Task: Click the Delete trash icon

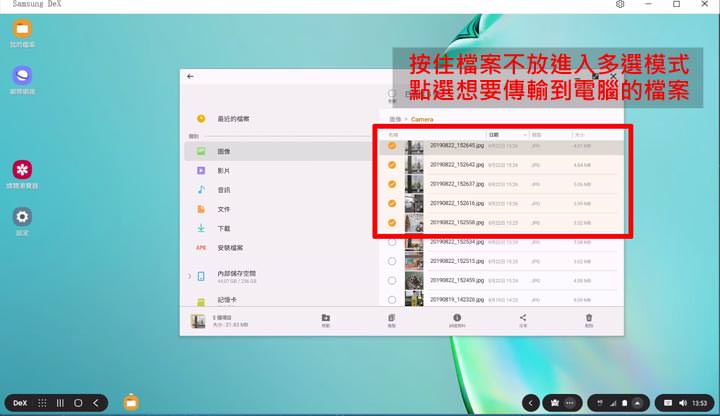Action: click(589, 320)
